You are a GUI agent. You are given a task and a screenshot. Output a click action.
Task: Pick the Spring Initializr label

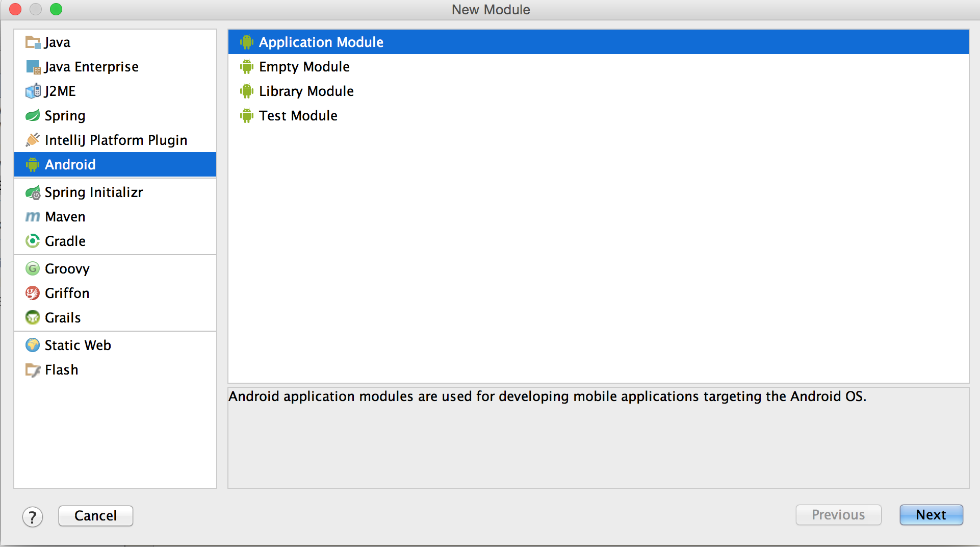[94, 192]
